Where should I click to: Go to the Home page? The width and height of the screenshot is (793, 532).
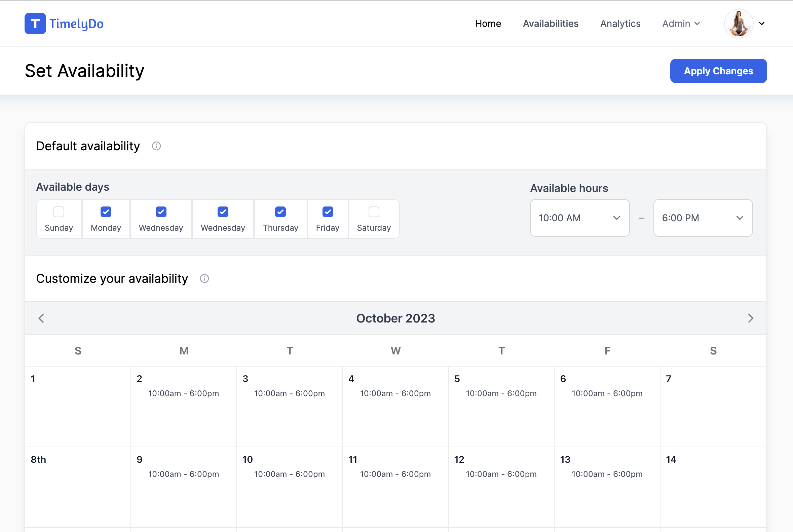[x=488, y=24]
